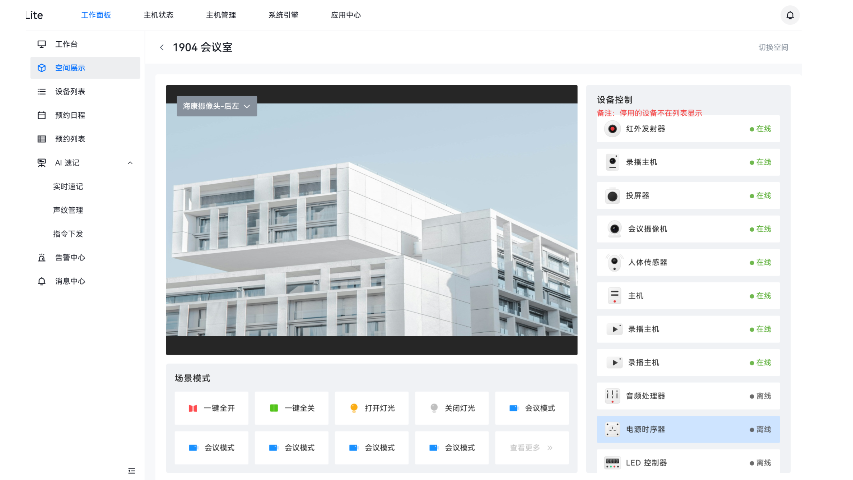Click the 离线 status of 电源时序器
The image size is (853, 480).
coord(761,429)
